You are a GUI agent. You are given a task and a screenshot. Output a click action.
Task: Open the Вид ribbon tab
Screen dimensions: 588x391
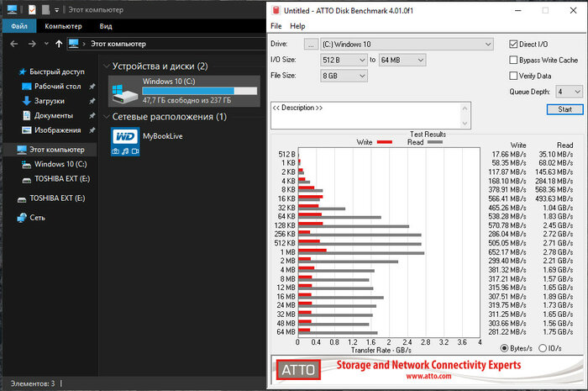point(106,26)
